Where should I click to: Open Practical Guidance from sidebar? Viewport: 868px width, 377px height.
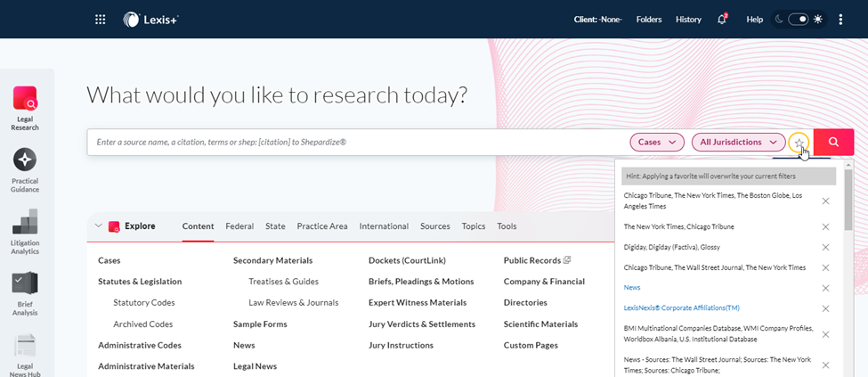click(25, 170)
